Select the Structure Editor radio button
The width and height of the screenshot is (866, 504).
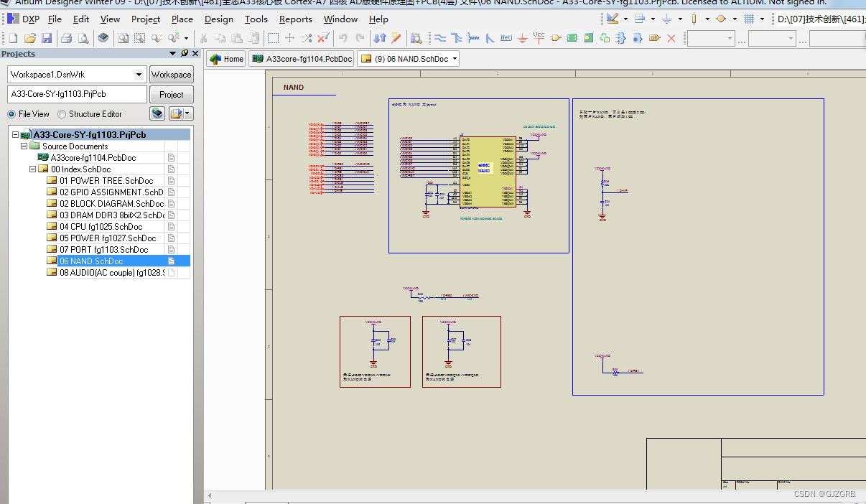[62, 114]
